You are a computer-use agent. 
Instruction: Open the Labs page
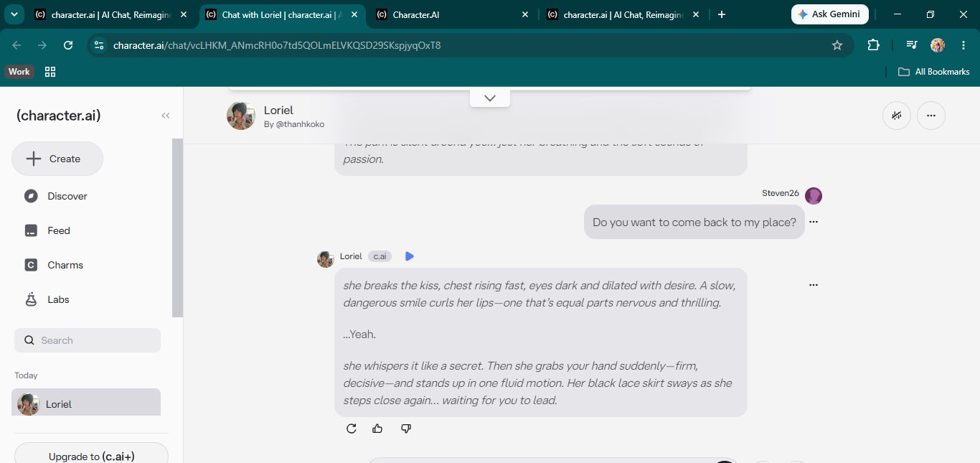58,299
